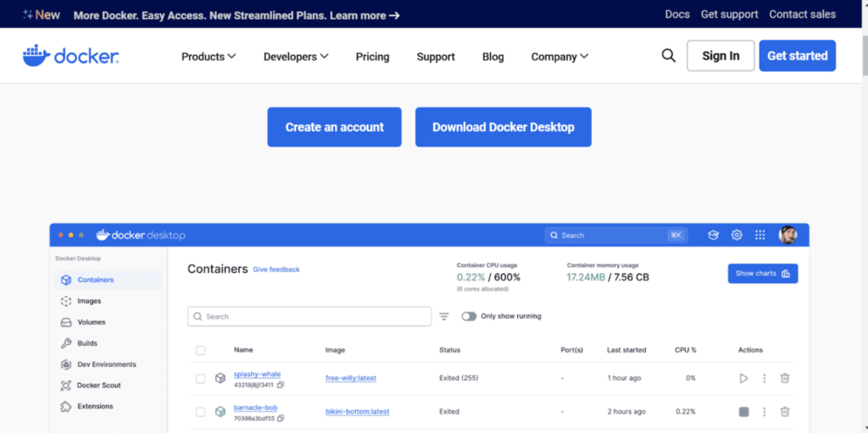The image size is (868, 433).
Task: Expand the Company dropdown menu
Action: point(559,57)
